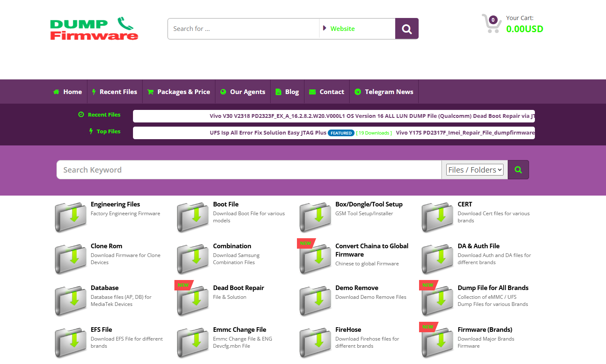Open Our Agents menu item
The image size is (606, 364).
pyautogui.click(x=243, y=92)
